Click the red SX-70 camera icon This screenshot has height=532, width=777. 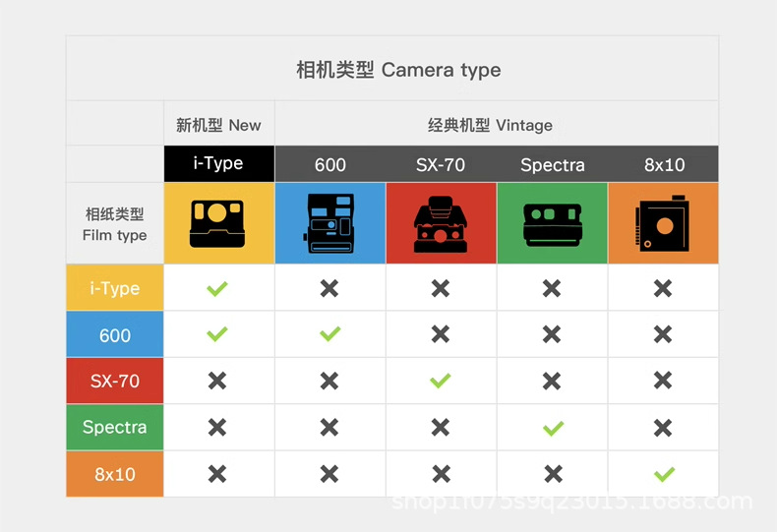(441, 223)
